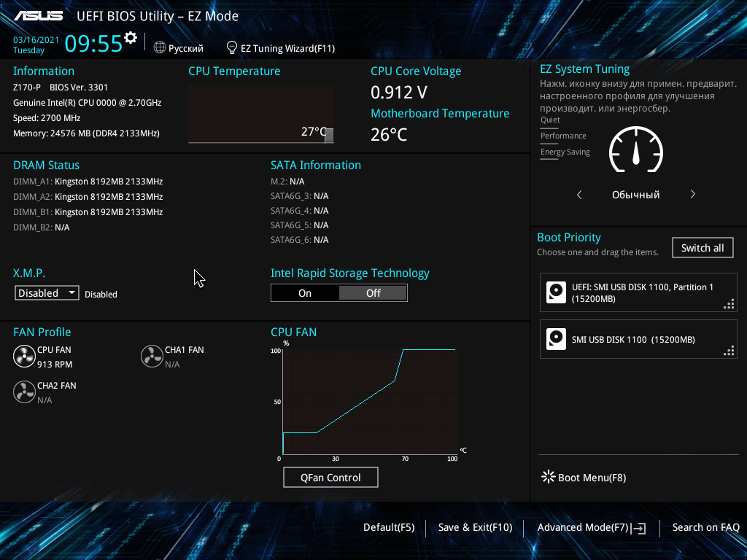Click the drag handle dots on SMI USB DISK 1100 (15200MB)

729,351
